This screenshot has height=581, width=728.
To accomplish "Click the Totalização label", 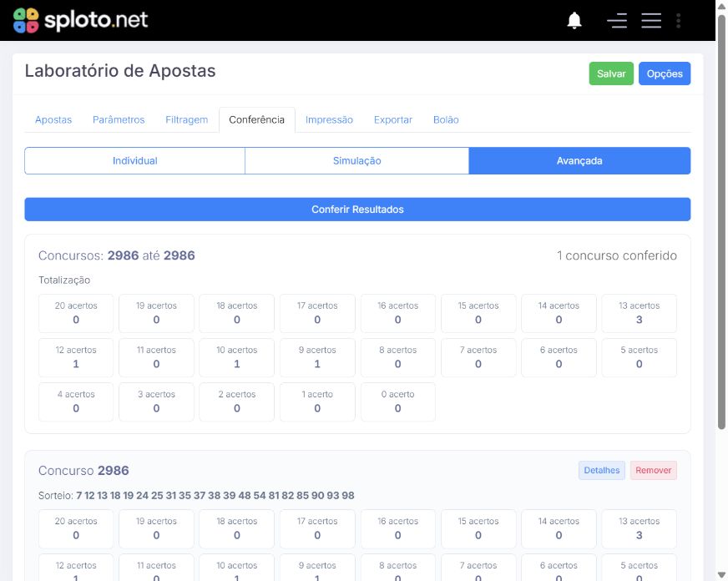I will [x=64, y=280].
